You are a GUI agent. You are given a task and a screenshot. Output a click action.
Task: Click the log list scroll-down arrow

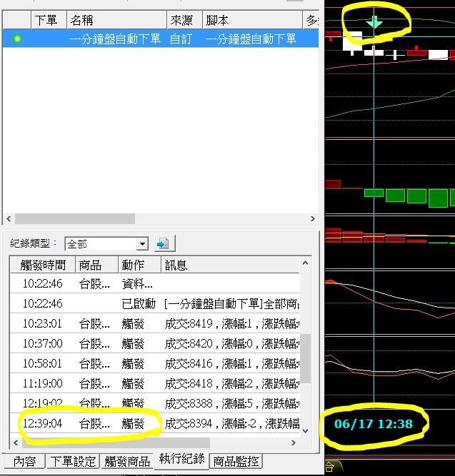(x=306, y=430)
